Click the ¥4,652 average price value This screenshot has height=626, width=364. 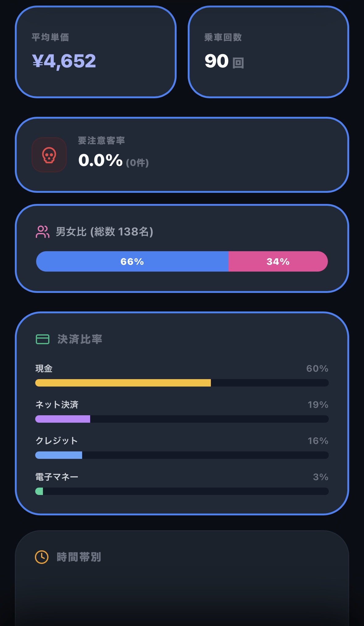click(x=64, y=61)
